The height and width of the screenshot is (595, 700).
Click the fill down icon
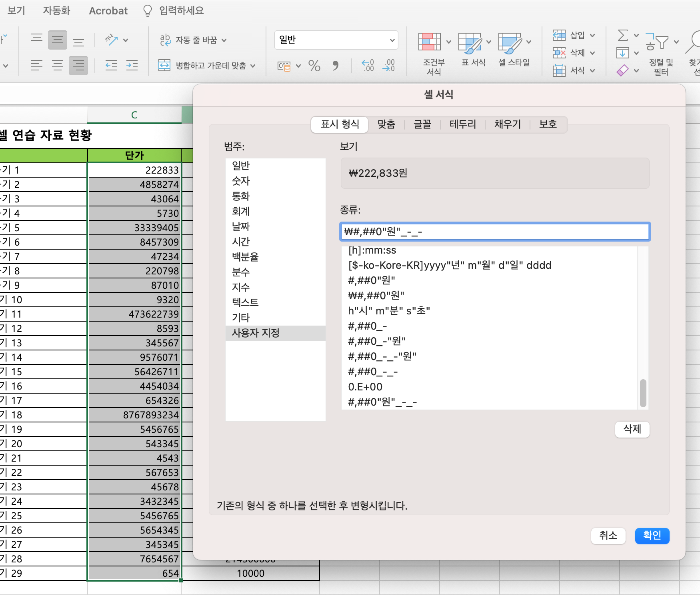coord(622,53)
